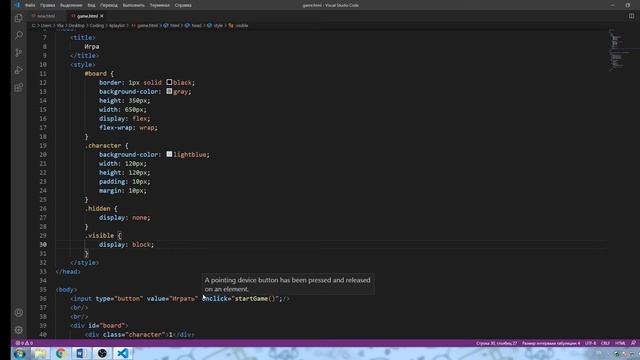This screenshot has height=360, width=640.
Task: Open the Accounts icon in activity bar
Action: (19, 313)
